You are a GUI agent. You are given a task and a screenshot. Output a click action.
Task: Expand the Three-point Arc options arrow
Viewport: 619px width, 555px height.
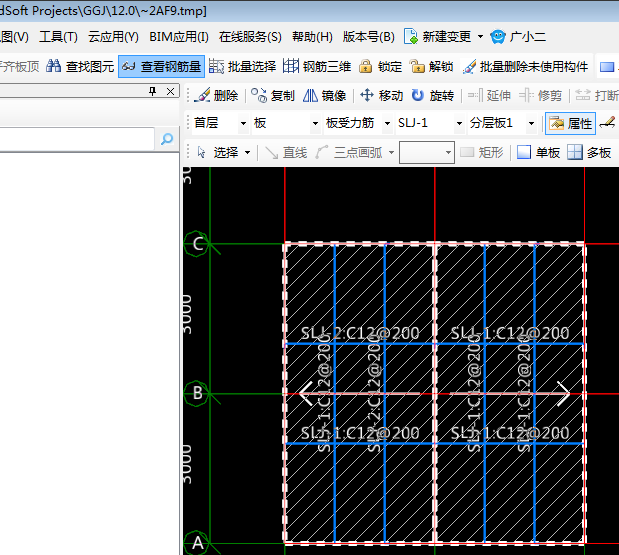point(392,152)
